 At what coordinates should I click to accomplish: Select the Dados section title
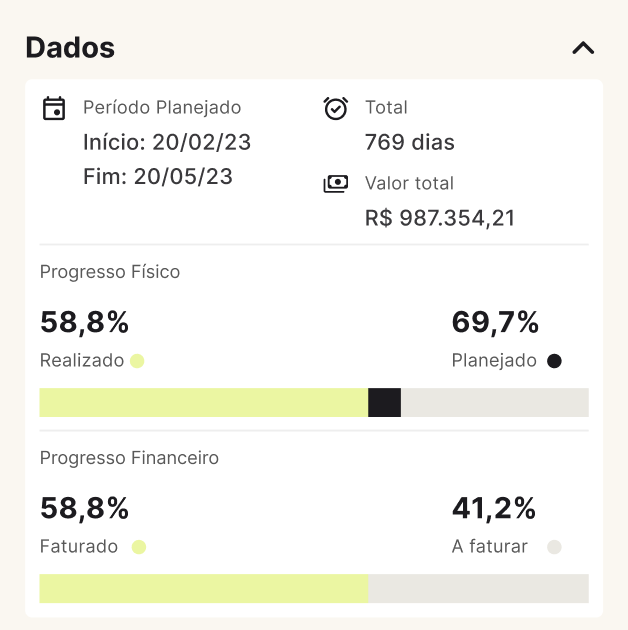(70, 48)
